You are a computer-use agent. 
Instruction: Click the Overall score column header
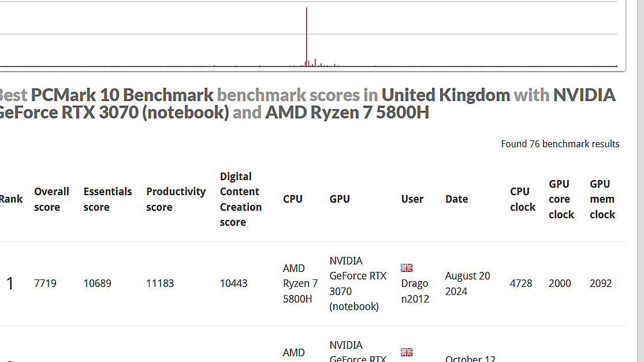(51, 199)
